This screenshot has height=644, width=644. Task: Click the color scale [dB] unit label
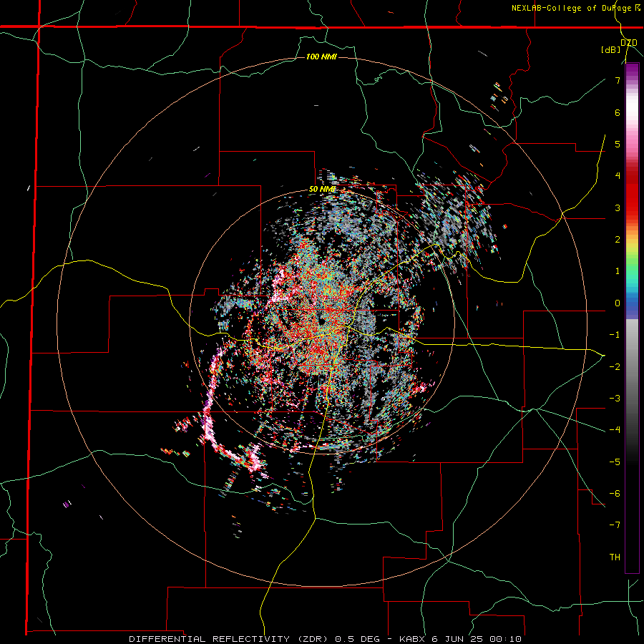tap(610, 49)
